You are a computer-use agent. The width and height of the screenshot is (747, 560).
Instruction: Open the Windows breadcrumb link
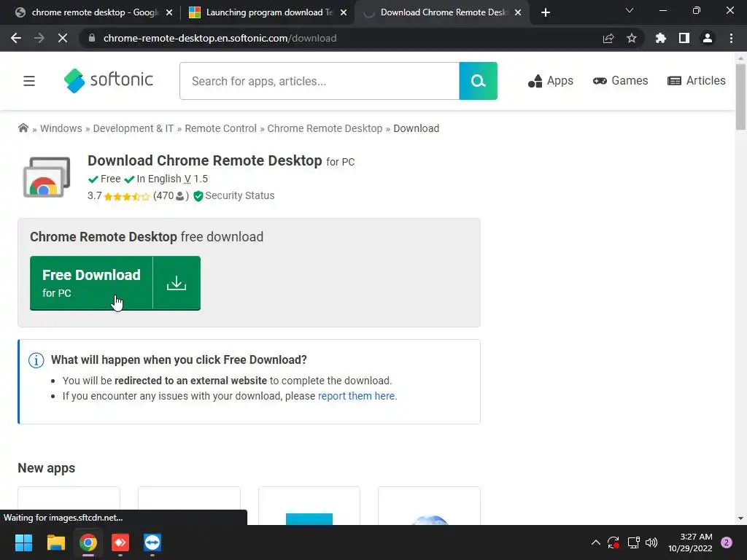61,128
